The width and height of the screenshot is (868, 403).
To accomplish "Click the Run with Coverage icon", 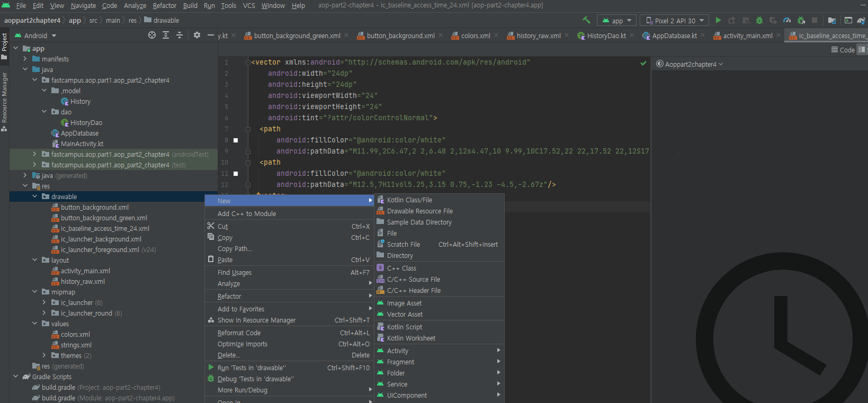I will click(x=773, y=20).
